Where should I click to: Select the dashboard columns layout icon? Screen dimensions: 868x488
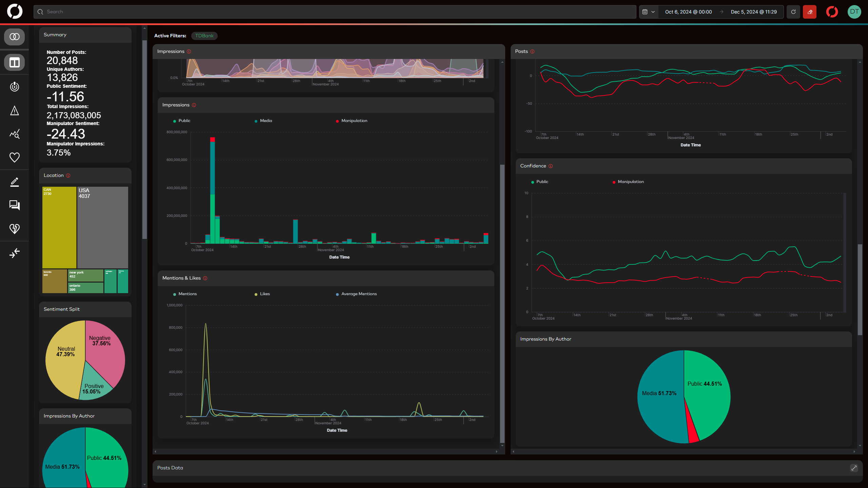[14, 62]
